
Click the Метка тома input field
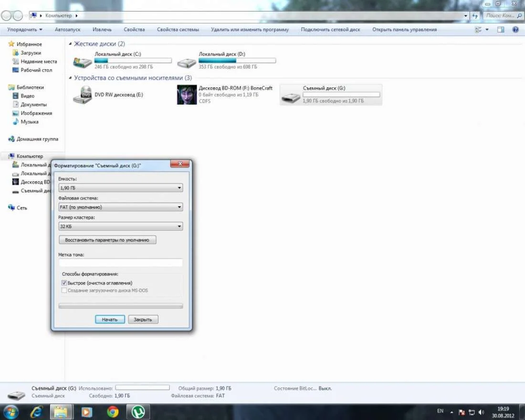[121, 262]
